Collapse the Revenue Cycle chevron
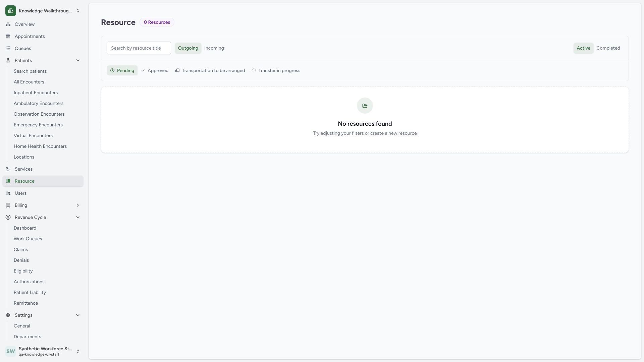Image resolution: width=644 pixels, height=362 pixels. click(x=78, y=218)
